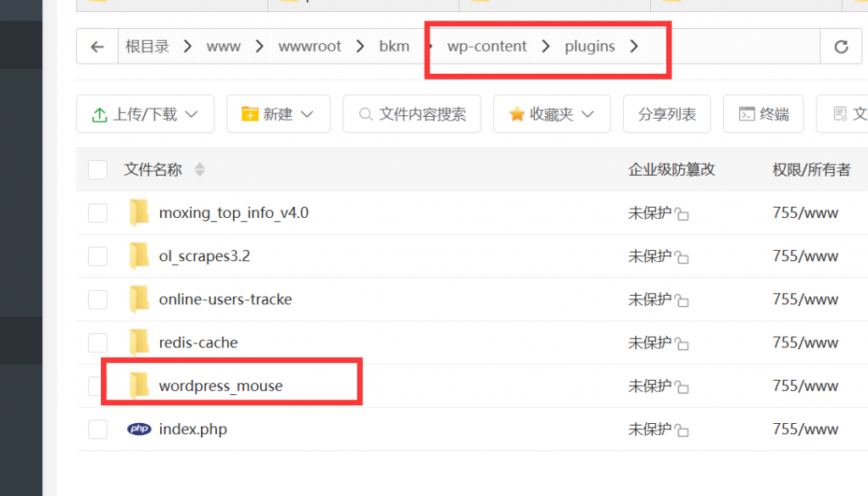Click the 企业级防篡改 column header
Screen dimensions: 868x496
(x=671, y=170)
